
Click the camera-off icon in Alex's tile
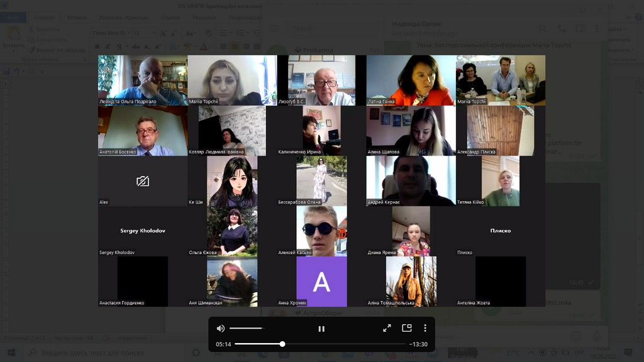pos(143,181)
